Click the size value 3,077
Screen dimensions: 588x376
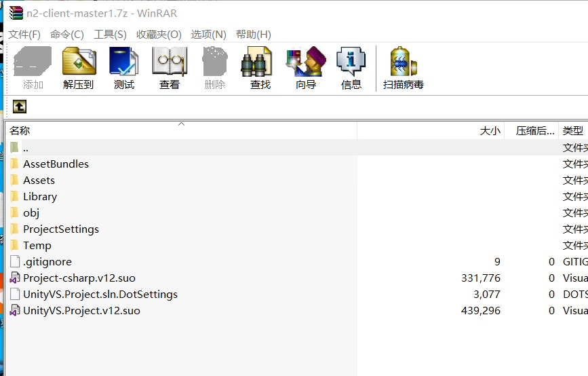[x=487, y=294]
